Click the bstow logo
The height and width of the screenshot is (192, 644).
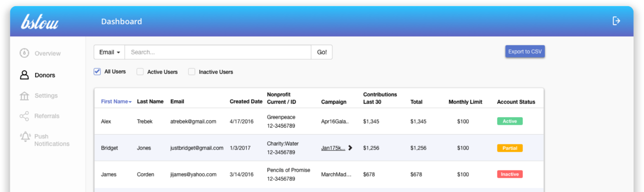[40, 22]
